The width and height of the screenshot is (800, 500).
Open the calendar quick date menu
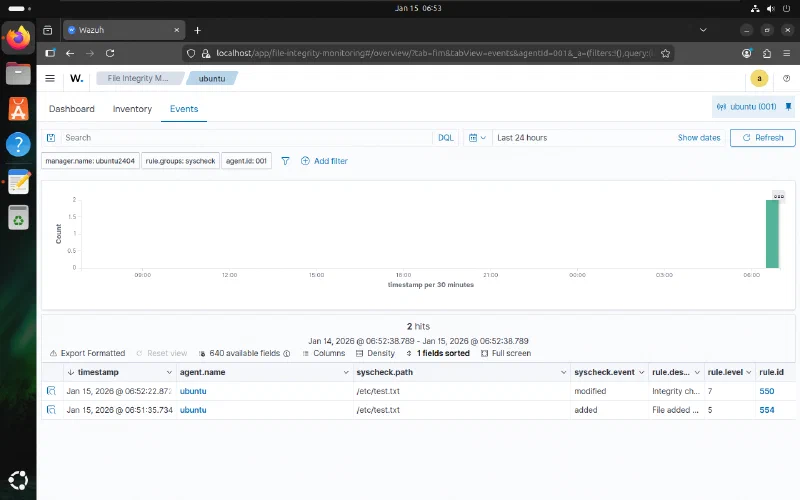click(477, 138)
